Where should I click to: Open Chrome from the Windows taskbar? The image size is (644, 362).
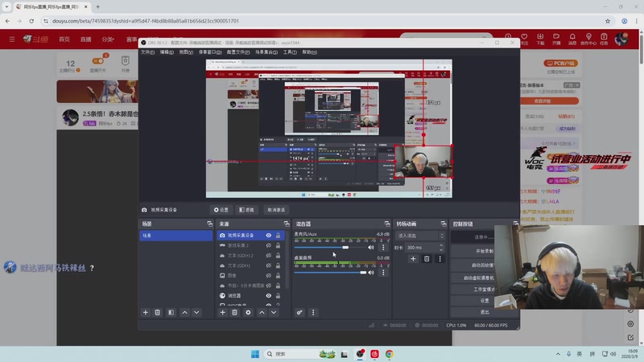[x=390, y=354]
